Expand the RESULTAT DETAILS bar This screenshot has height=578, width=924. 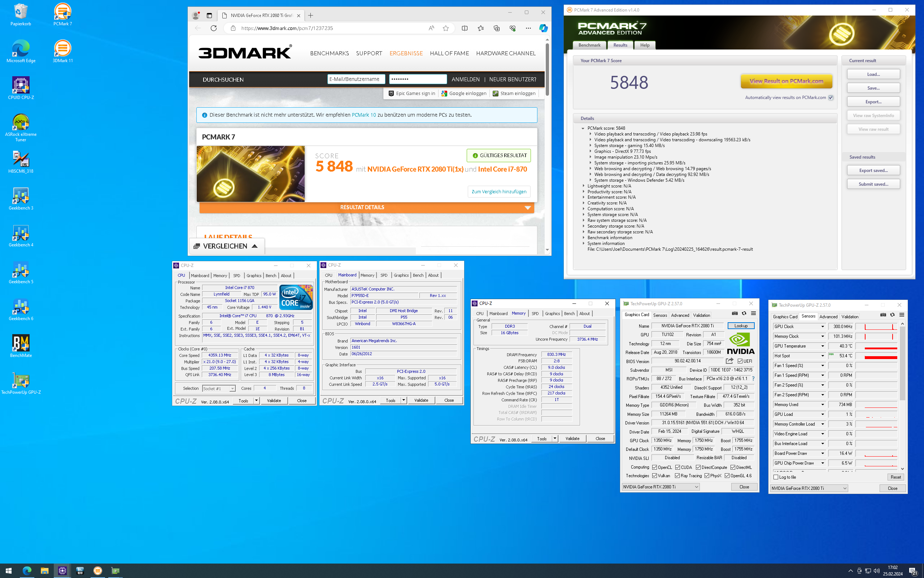click(367, 208)
